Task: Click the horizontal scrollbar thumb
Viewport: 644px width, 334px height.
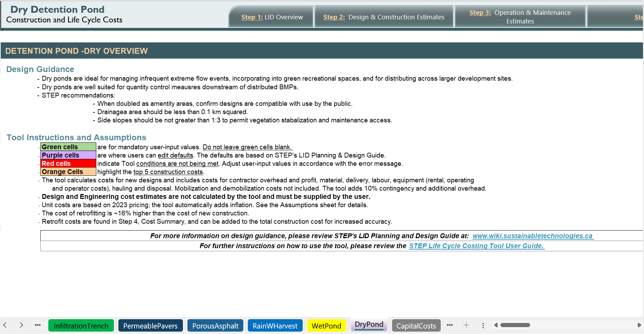Action: [x=515, y=325]
